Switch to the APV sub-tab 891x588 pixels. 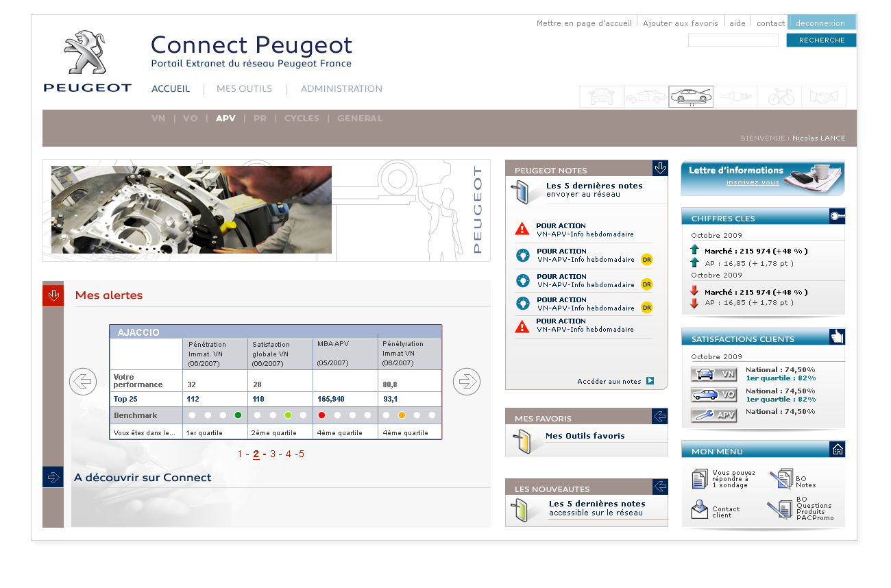point(225,118)
